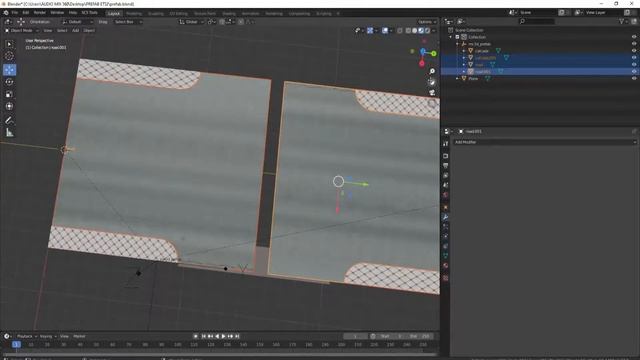Activate the Scale tool

click(x=9, y=94)
